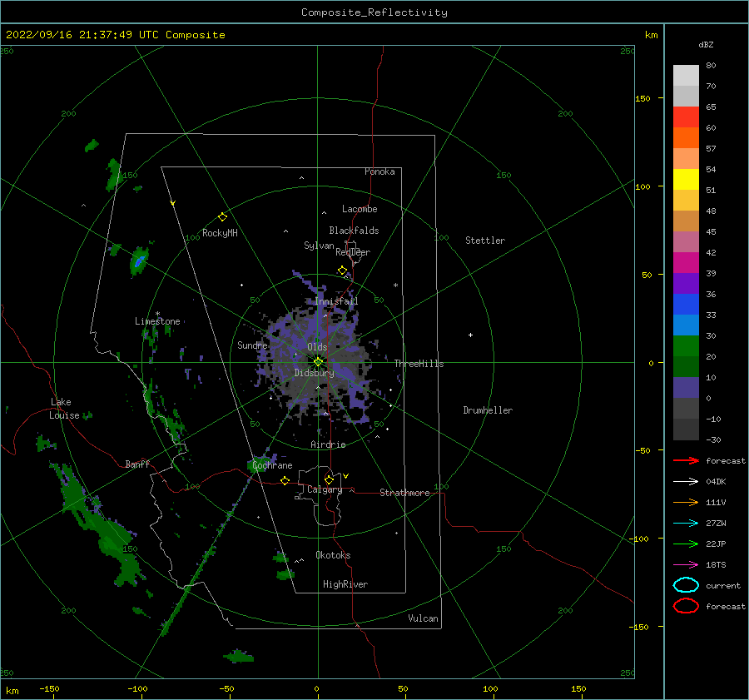Click the red forecast ellipse icon
749x700 pixels.
[686, 606]
